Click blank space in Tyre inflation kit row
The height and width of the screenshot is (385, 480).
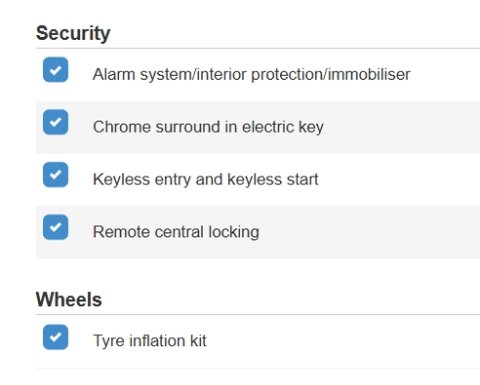(343, 342)
